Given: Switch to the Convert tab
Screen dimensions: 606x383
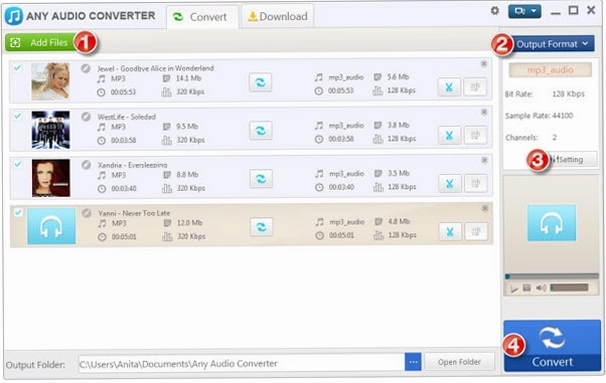Looking at the screenshot, I should point(203,17).
